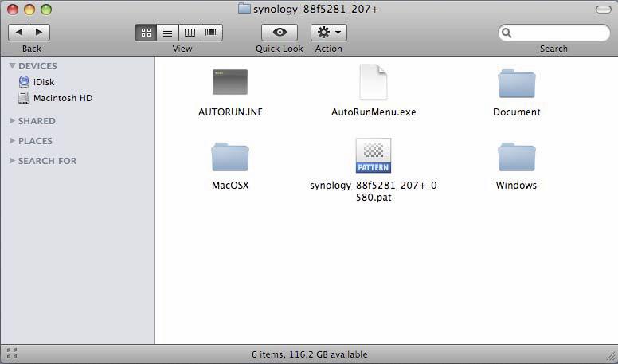Viewport: 618px width, 364px height.
Task: Click the AUTORUN.INF file name label
Action: (x=230, y=112)
